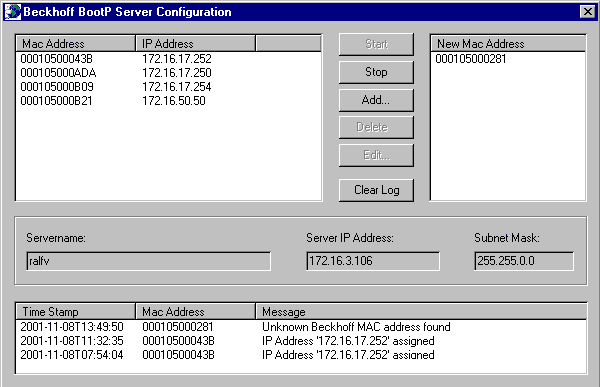Click the disabled Edit... button

coord(376,155)
